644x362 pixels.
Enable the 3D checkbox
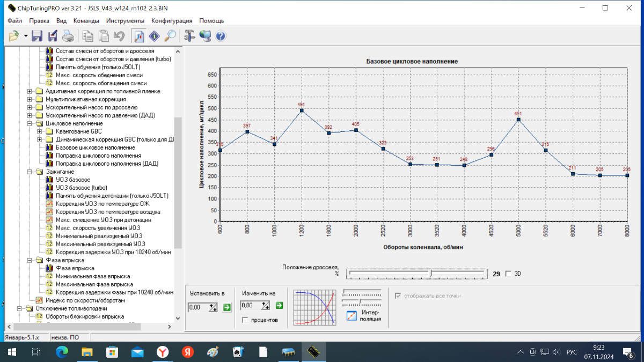tap(508, 274)
